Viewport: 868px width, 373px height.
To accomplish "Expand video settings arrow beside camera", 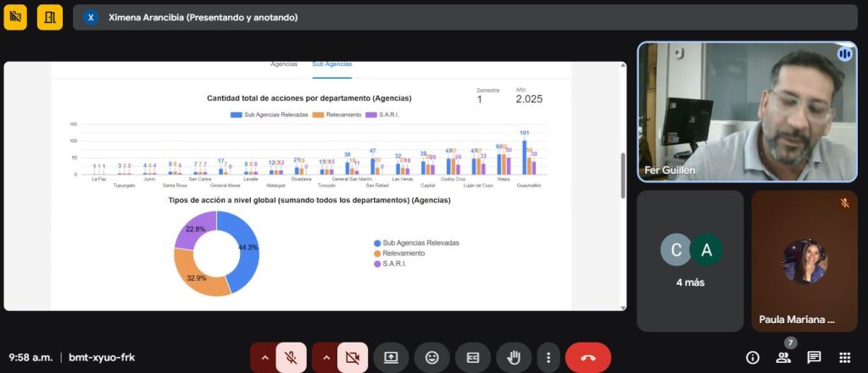I will (x=325, y=358).
